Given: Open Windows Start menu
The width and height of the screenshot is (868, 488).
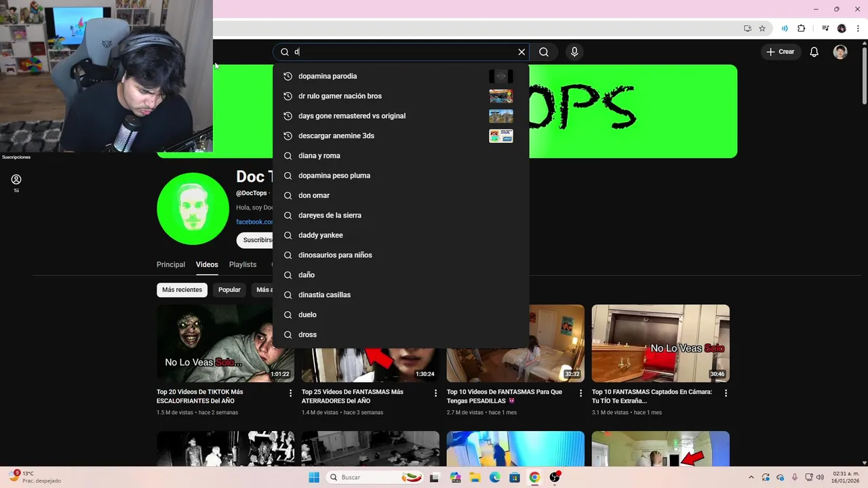Looking at the screenshot, I should (x=313, y=477).
